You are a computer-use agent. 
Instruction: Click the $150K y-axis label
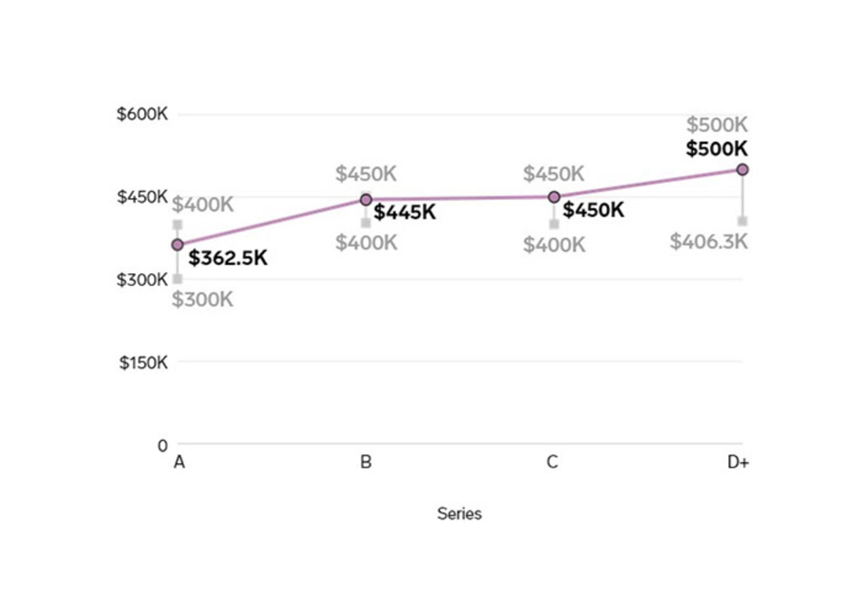click(143, 363)
